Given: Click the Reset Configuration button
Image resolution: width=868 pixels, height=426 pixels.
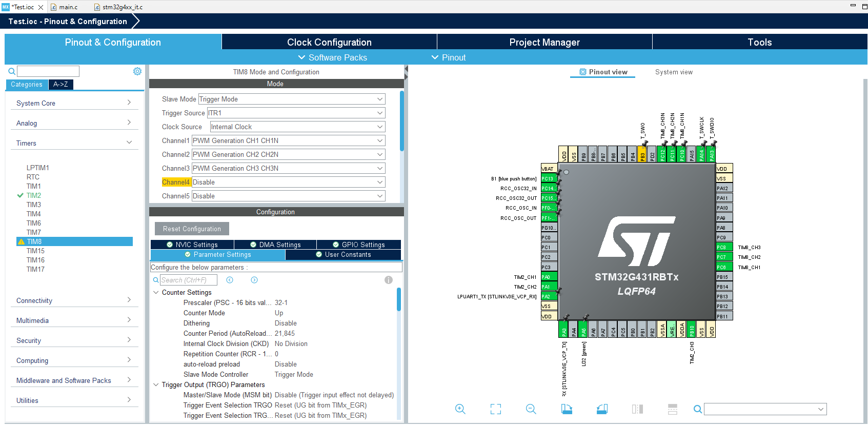Looking at the screenshot, I should pyautogui.click(x=192, y=229).
